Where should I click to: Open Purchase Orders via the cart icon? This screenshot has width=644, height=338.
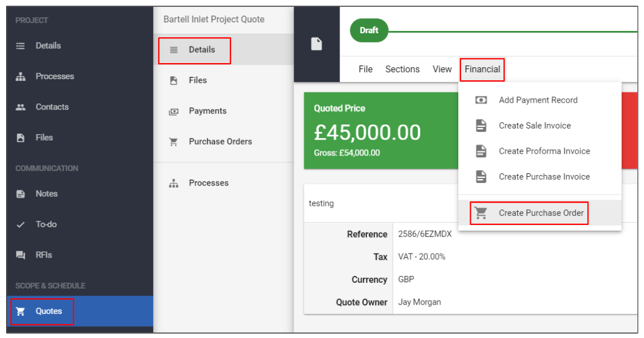173,141
